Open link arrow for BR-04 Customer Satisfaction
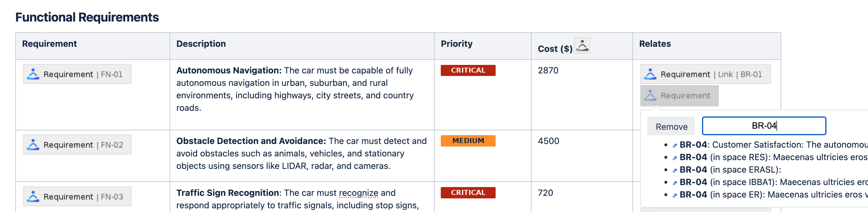 675,145
